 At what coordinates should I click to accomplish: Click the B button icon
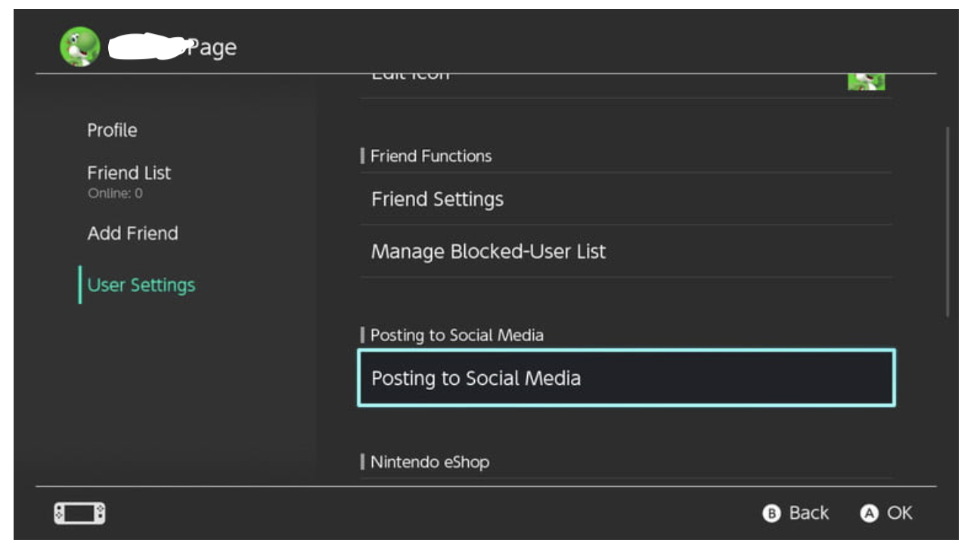771,514
